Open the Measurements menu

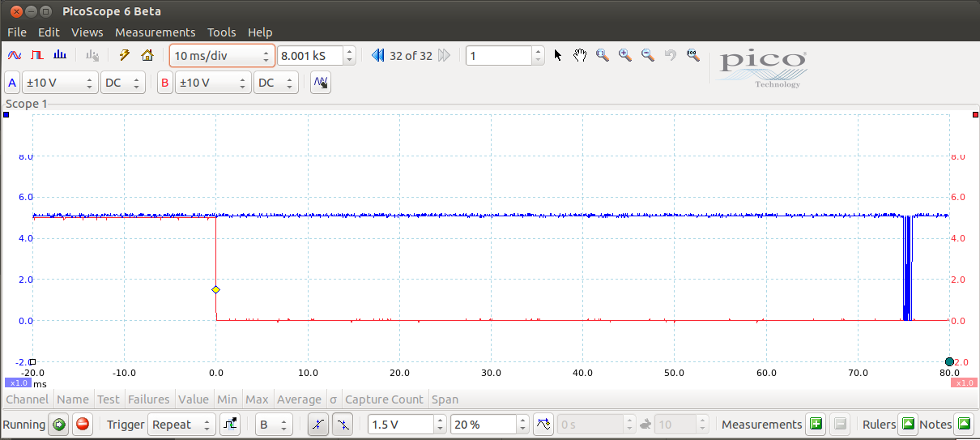click(x=156, y=32)
